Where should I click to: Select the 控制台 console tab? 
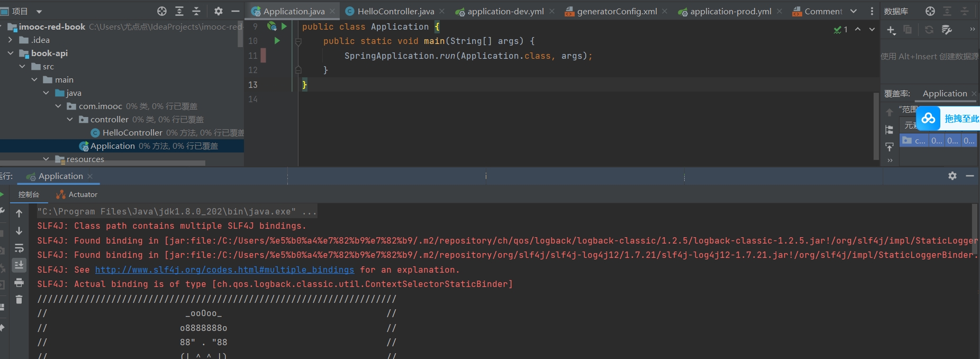tap(29, 194)
